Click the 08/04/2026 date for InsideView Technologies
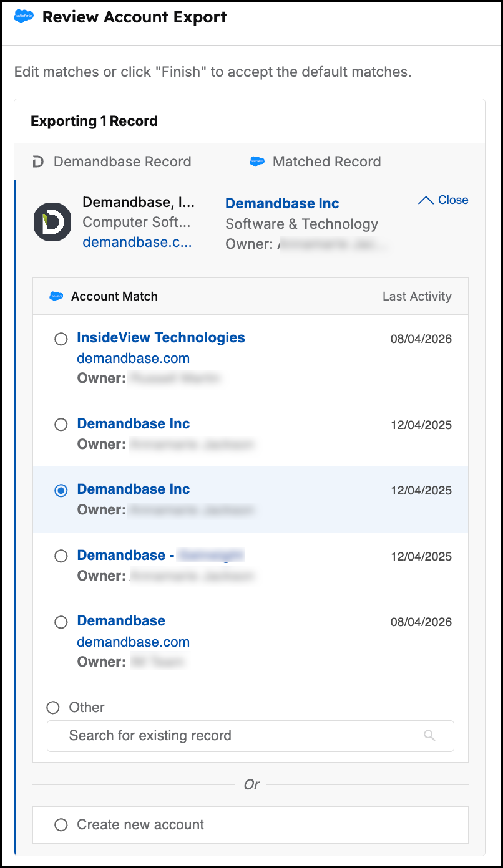This screenshot has height=868, width=503. pyautogui.click(x=421, y=339)
